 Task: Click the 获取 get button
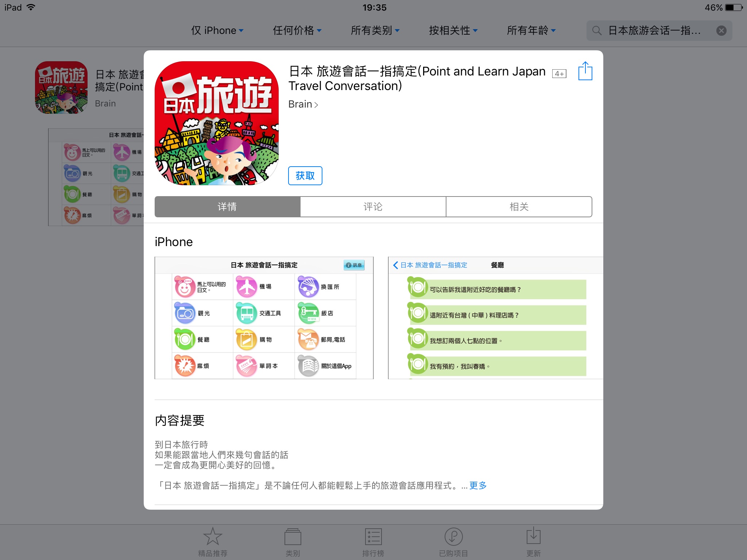(x=305, y=176)
